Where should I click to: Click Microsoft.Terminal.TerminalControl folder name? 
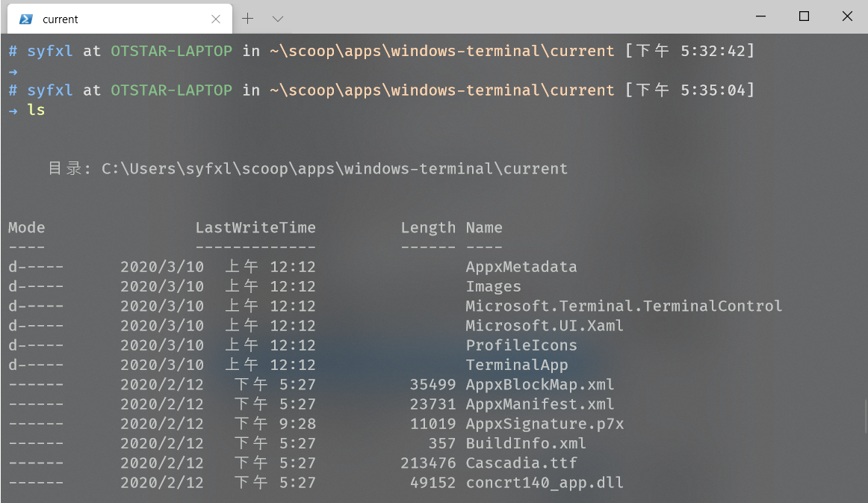click(x=624, y=306)
